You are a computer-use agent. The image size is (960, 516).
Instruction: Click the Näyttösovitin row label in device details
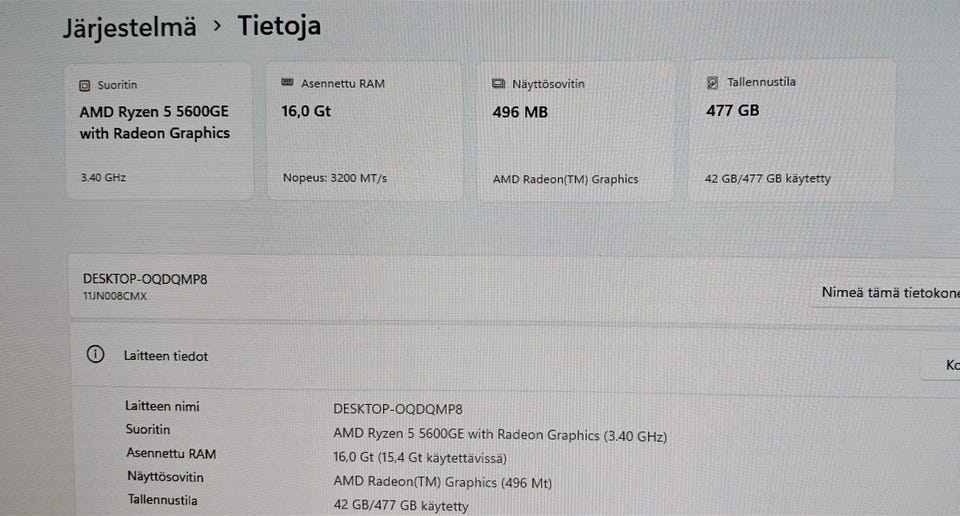pos(165,477)
